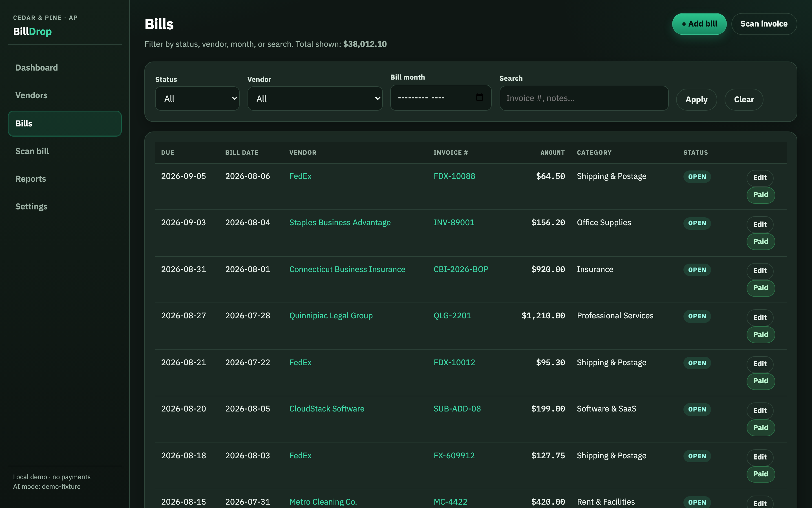Edit the SUB-ADD-08 CloudStack bill
The height and width of the screenshot is (508, 812).
[x=760, y=411]
